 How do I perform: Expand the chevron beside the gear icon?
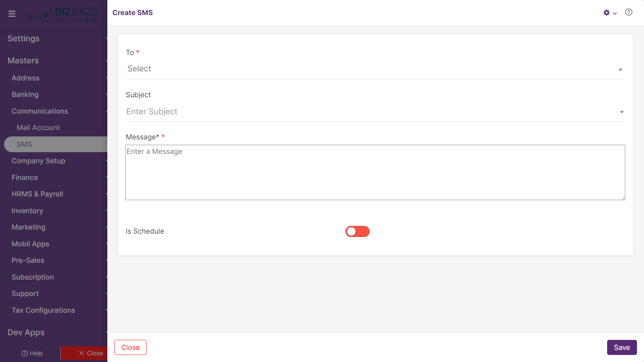[x=615, y=13]
